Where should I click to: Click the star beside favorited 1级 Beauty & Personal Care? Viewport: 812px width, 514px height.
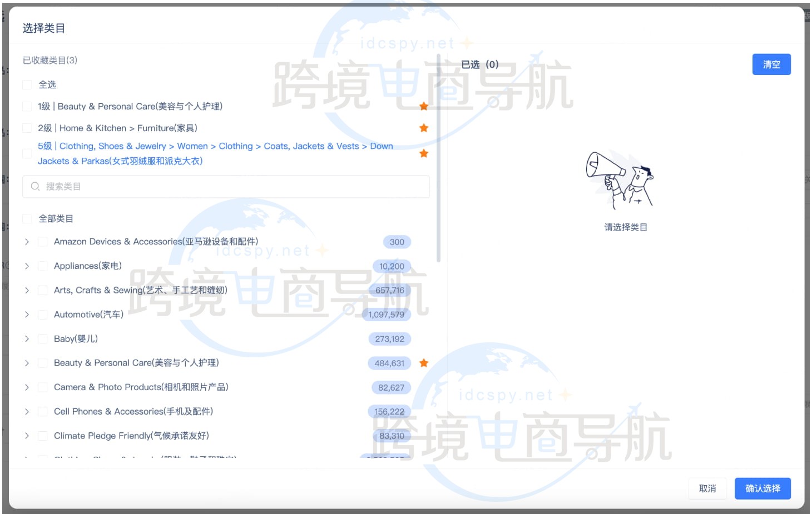click(424, 106)
